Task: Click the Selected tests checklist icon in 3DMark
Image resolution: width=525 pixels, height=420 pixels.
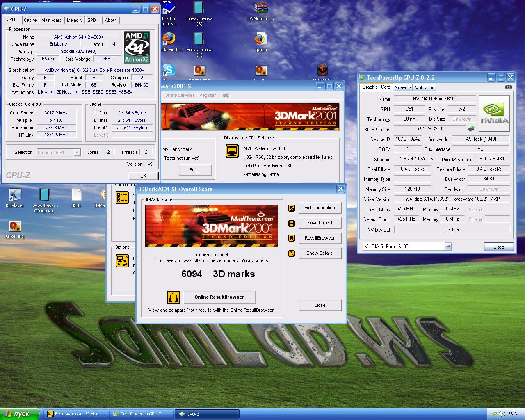Action: [x=122, y=197]
